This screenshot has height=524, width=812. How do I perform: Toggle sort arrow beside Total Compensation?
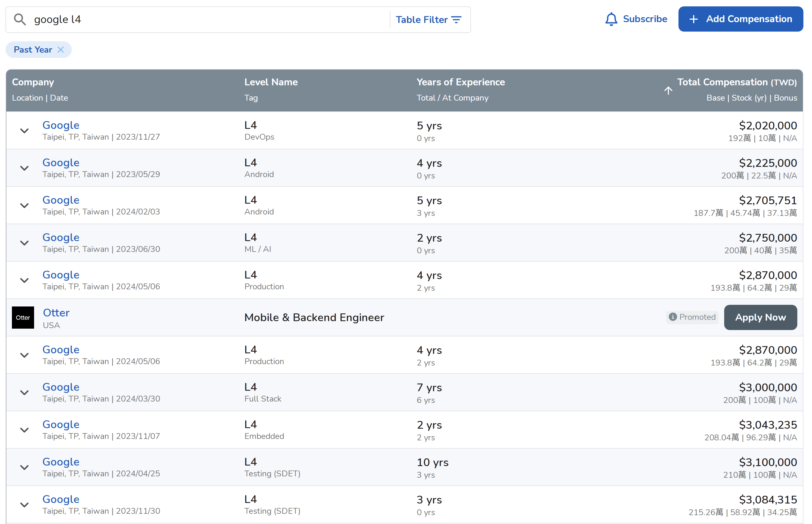coord(668,90)
